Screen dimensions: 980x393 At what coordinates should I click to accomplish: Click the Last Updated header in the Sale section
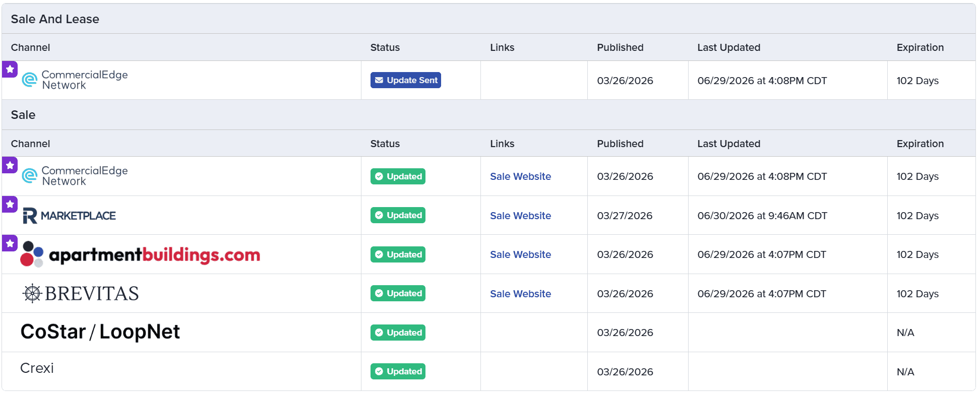(x=729, y=144)
